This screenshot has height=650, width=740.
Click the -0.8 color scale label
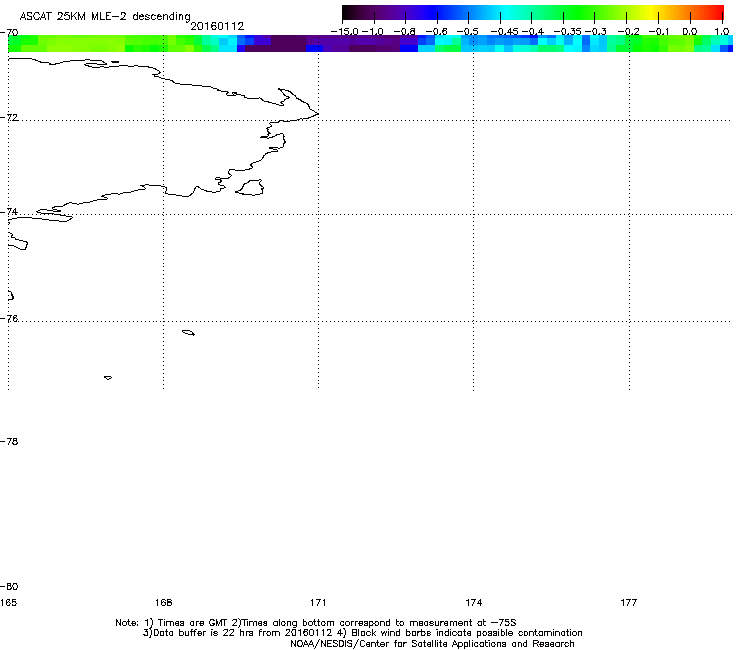click(404, 32)
